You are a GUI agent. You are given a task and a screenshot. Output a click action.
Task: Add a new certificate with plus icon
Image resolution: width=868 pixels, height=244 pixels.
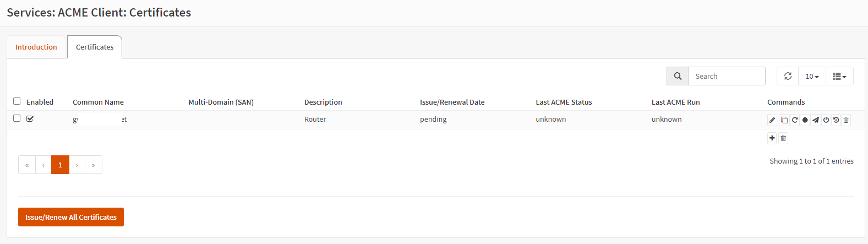click(772, 138)
